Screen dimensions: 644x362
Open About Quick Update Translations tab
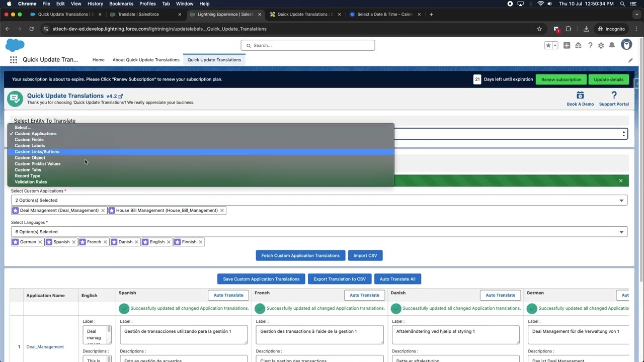click(x=146, y=60)
